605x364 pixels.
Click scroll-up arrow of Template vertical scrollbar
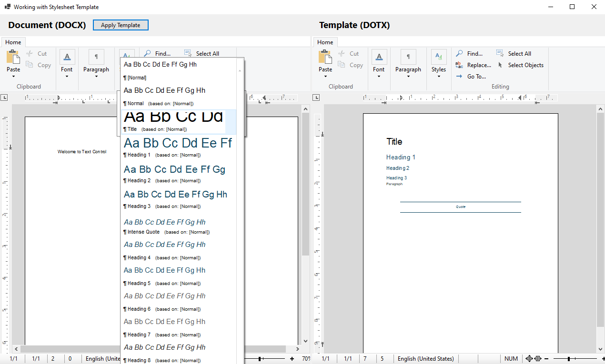600,108
